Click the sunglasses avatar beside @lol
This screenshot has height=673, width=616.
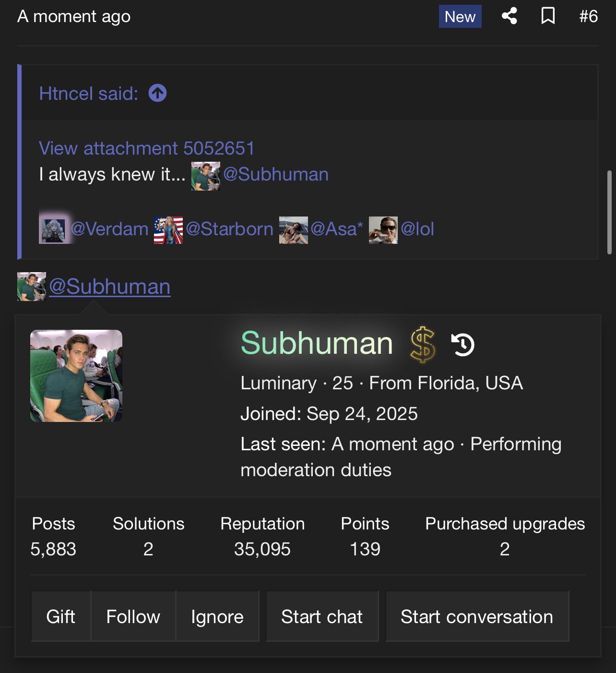[383, 230]
